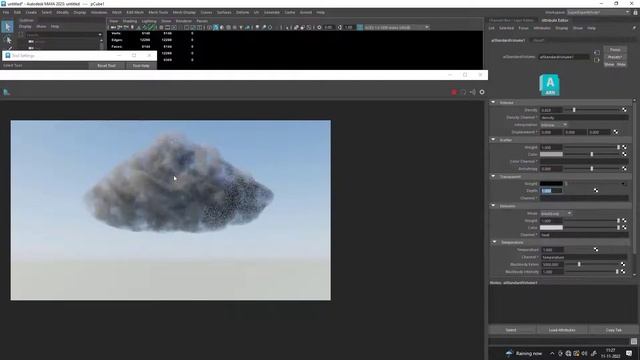Open the Mesh Tools menu
The image size is (640, 360).
point(158,13)
